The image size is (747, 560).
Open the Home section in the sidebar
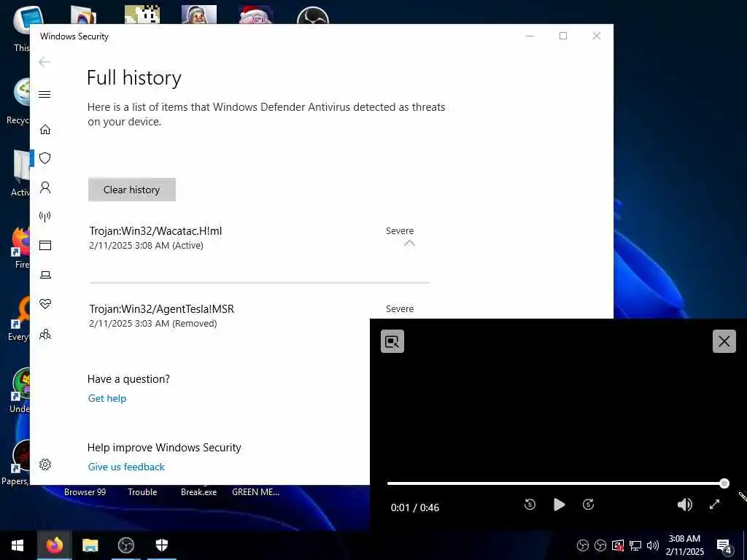44,130
